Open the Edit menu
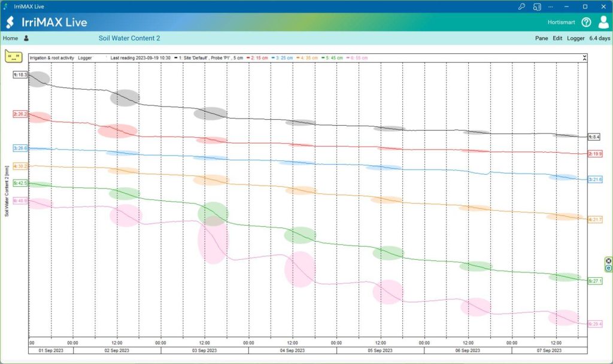This screenshot has width=613, height=364. click(x=557, y=38)
